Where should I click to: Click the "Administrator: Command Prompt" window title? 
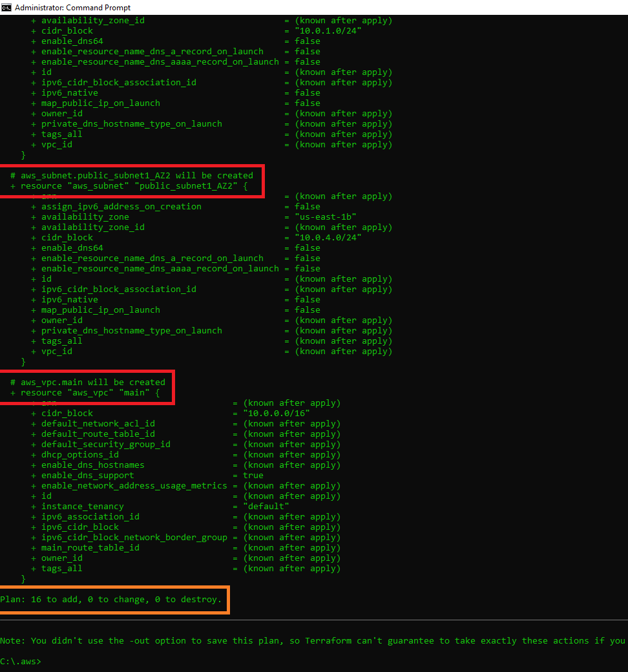click(x=72, y=8)
